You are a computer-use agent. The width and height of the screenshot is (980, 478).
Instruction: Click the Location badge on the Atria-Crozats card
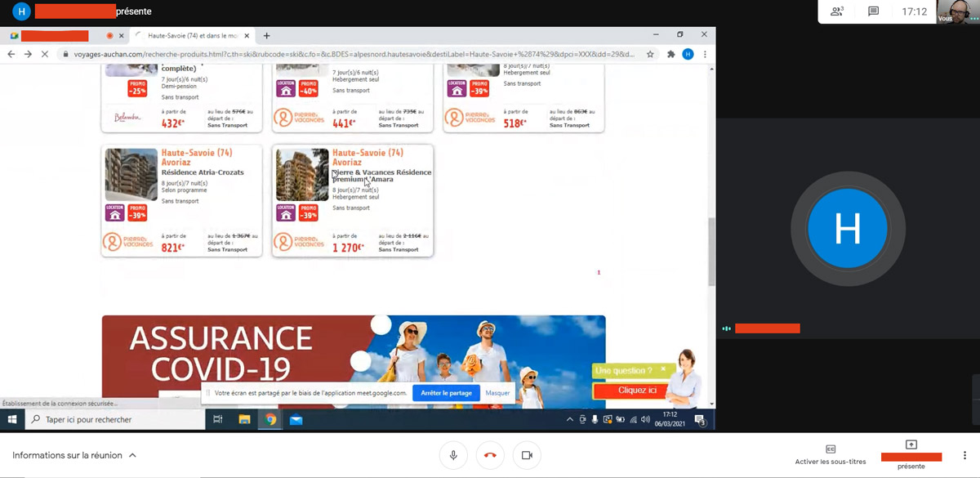[115, 212]
